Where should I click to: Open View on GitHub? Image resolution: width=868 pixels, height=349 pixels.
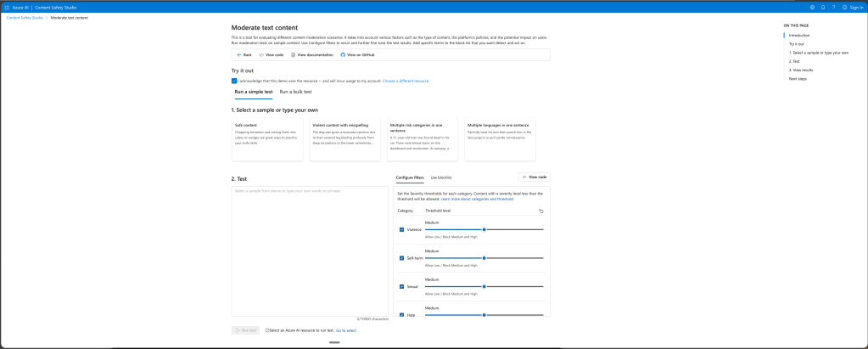(357, 54)
